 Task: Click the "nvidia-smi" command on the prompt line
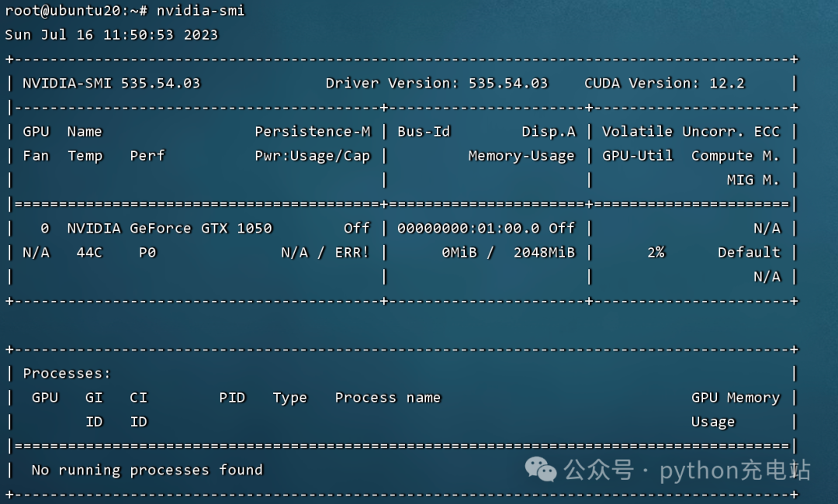(200, 11)
